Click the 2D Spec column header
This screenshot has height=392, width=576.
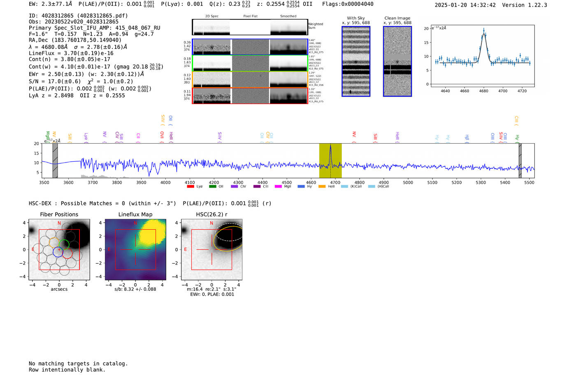(212, 16)
